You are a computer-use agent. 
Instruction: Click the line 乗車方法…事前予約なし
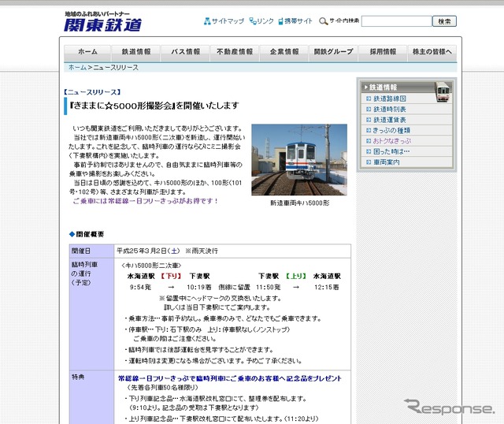coord(224,318)
